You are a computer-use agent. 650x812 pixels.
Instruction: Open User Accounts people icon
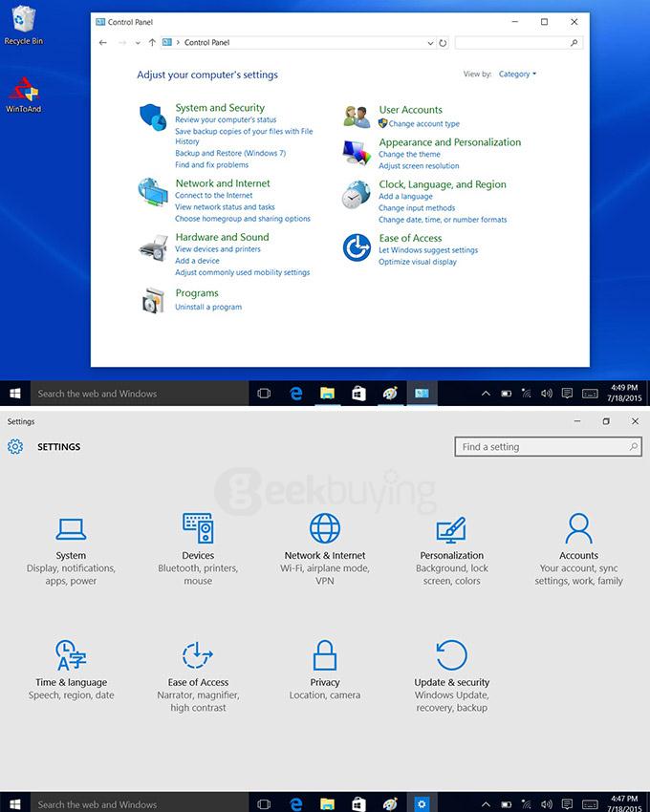tap(357, 117)
